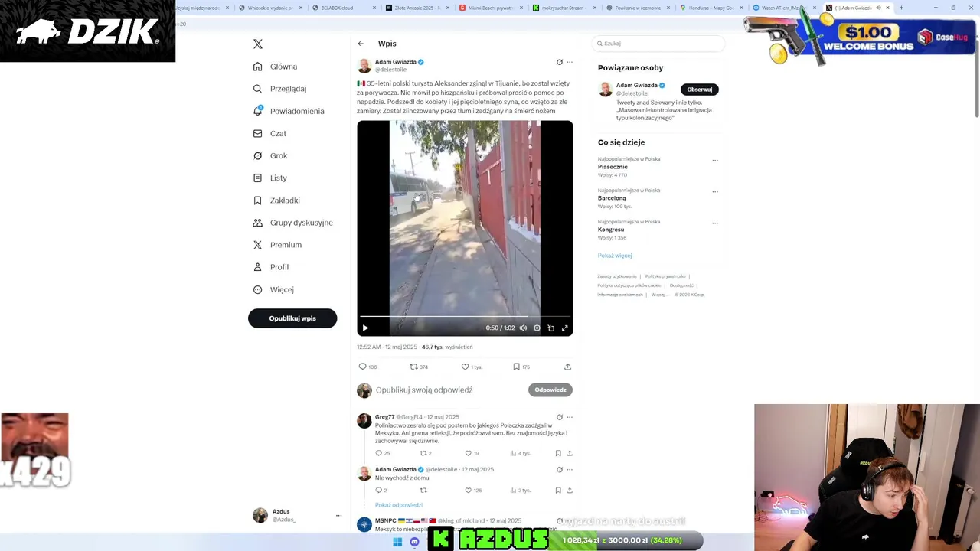This screenshot has width=980, height=551.
Task: Click the Pokaż więcej trends link
Action: point(615,256)
